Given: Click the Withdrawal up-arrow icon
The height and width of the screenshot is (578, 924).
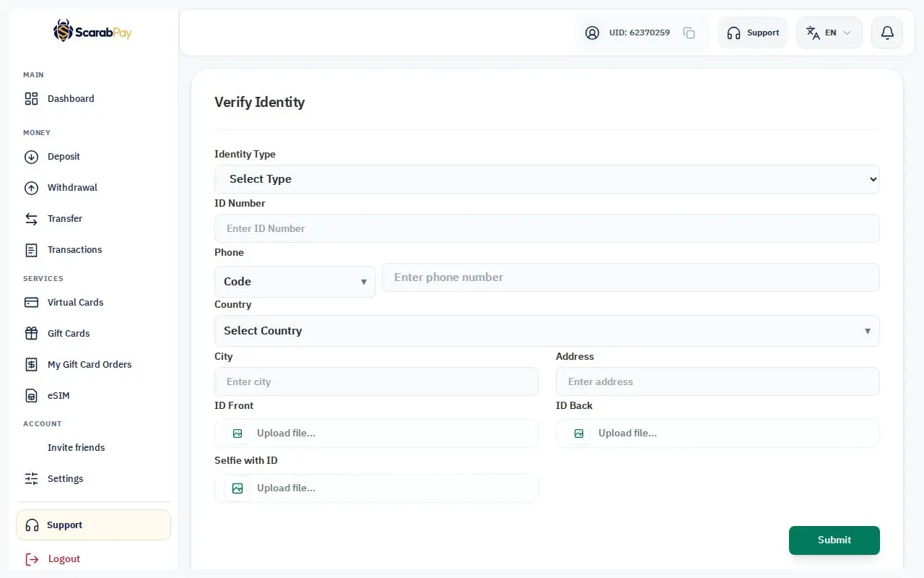Looking at the screenshot, I should [31, 188].
